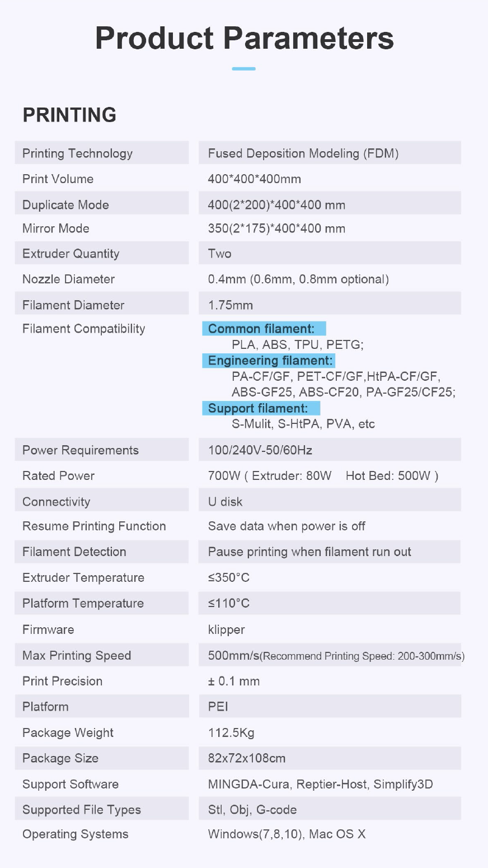Select the Duplicate Mode row label

[65, 205]
